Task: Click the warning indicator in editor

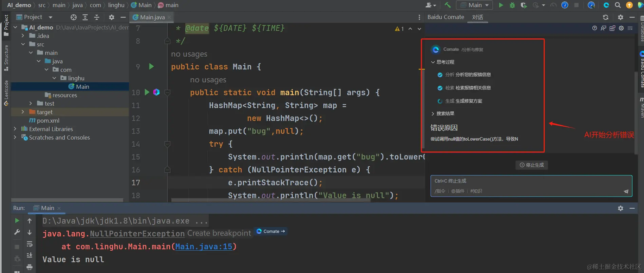Action: point(399,29)
